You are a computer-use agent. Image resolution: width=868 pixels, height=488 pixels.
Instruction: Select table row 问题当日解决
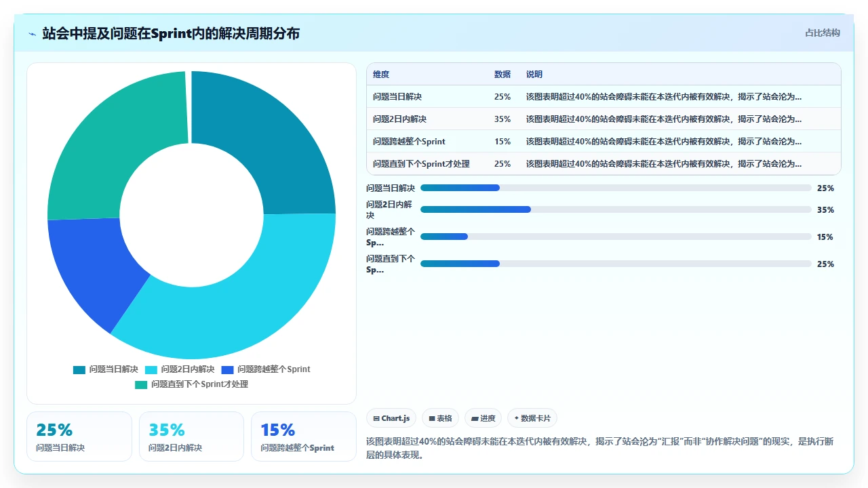pyautogui.click(x=604, y=96)
